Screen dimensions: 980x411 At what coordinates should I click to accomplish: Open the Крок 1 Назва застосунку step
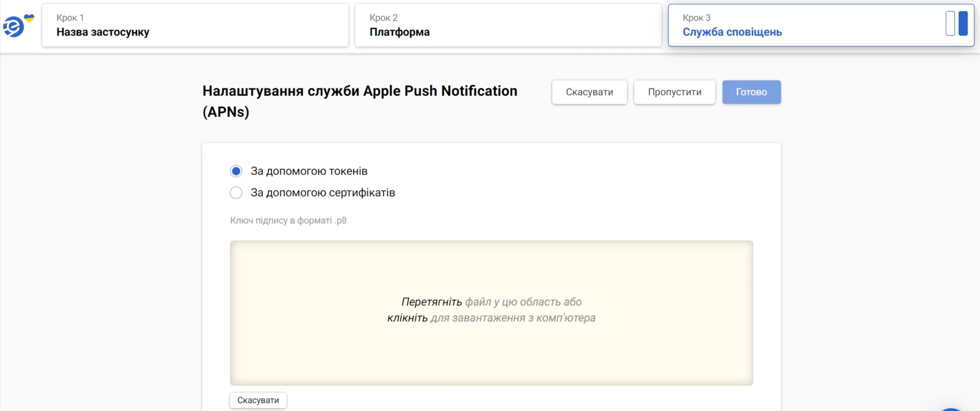195,25
